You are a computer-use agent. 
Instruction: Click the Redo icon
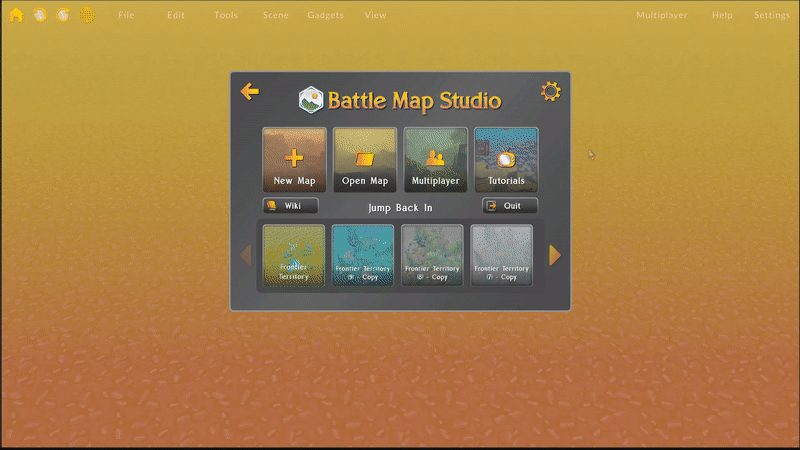[x=63, y=15]
